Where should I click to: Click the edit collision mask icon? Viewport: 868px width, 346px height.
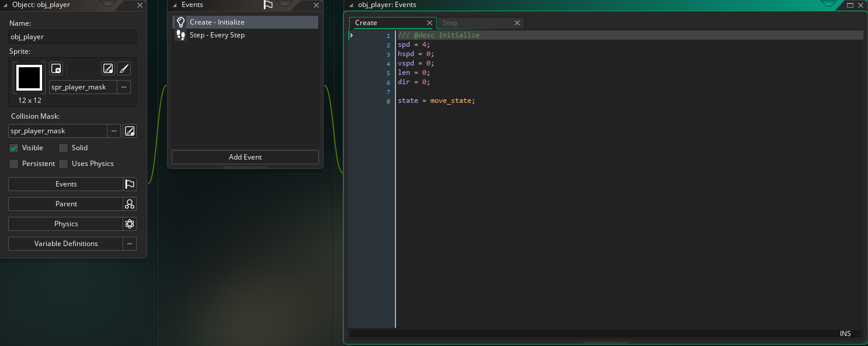130,131
